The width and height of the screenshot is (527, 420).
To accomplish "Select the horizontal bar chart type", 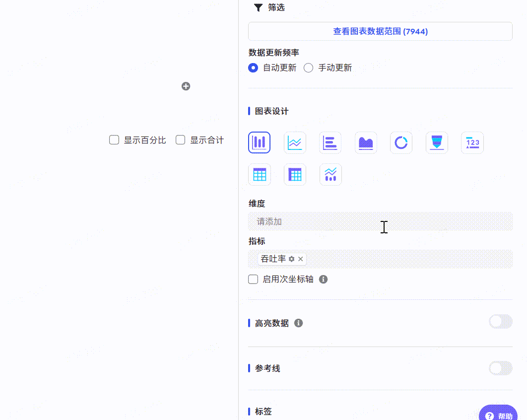I will [x=330, y=142].
